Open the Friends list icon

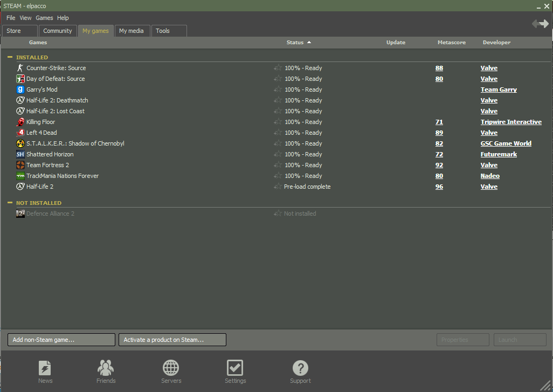click(106, 368)
